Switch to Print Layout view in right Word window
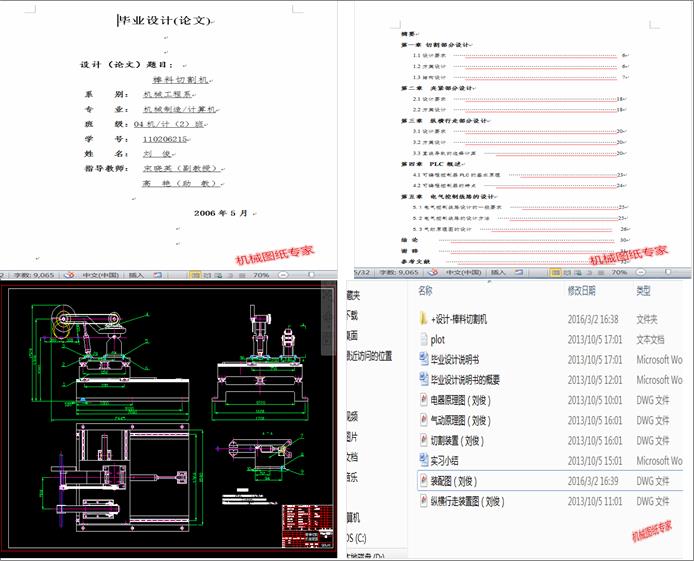The width and height of the screenshot is (694, 561). (555, 273)
